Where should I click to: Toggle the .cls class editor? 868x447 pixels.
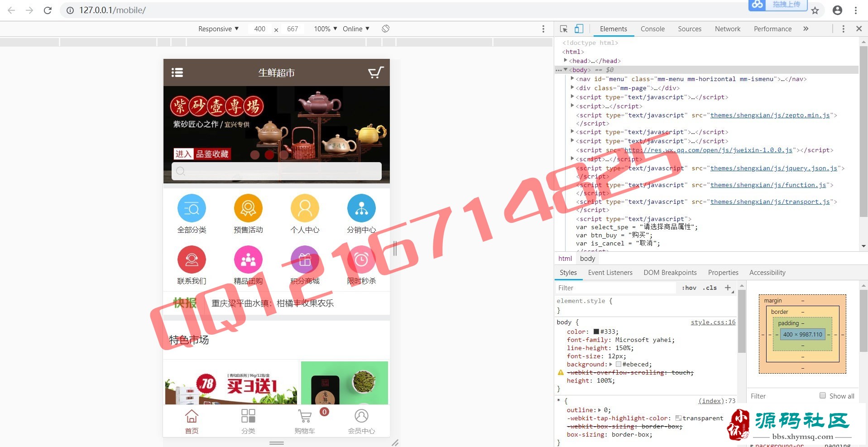coord(710,288)
